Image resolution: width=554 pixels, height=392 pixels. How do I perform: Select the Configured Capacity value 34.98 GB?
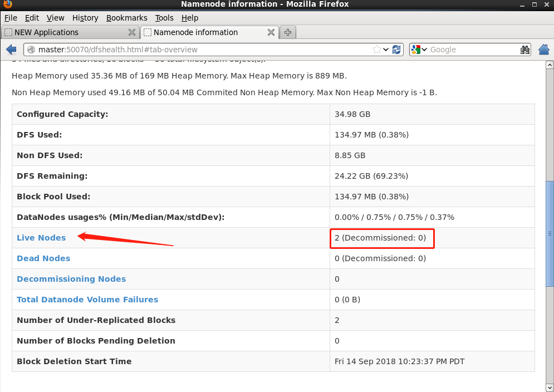[352, 114]
